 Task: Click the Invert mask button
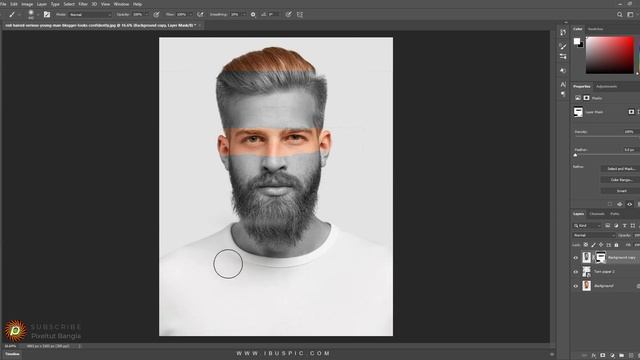tap(621, 191)
